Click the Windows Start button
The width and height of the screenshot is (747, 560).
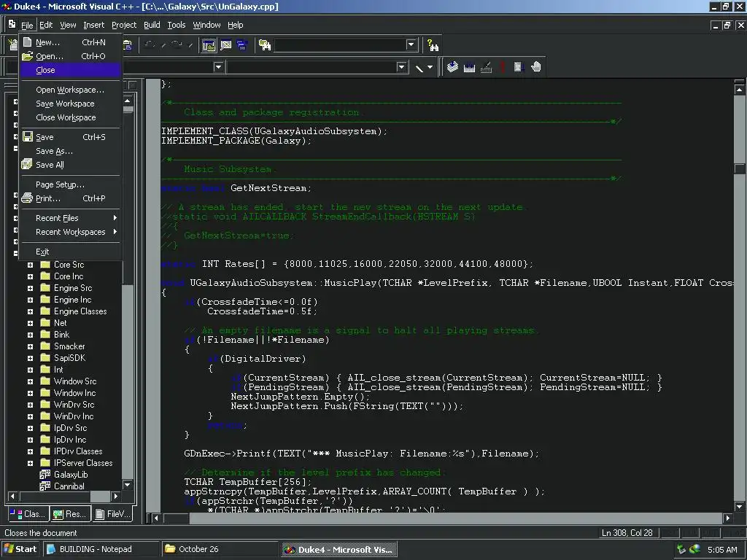pos(20,549)
